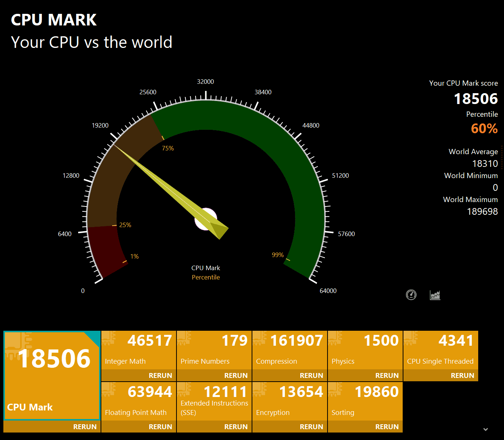Click the 75% percentile marker label

[168, 148]
